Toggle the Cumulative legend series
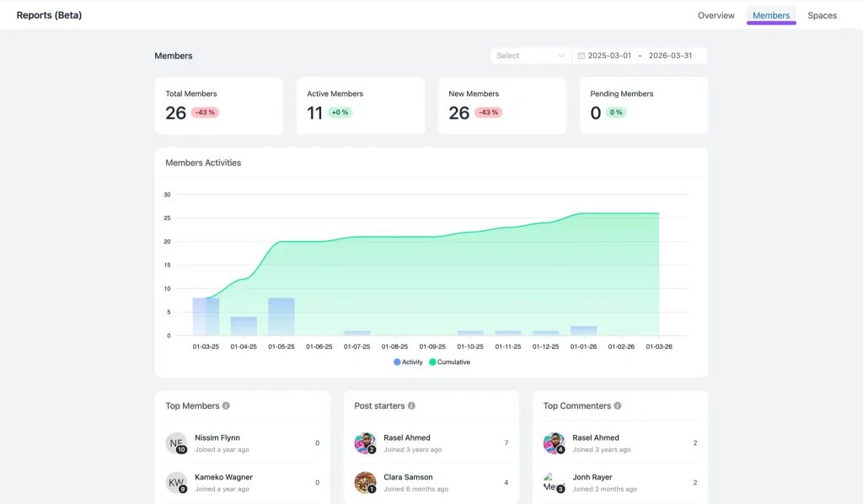863x504 pixels. 450,362
